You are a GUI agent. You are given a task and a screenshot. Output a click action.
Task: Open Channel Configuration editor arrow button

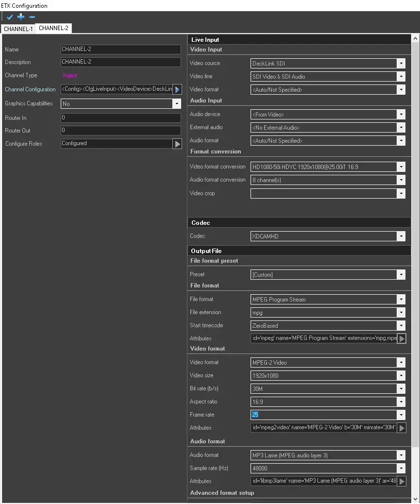177,89
